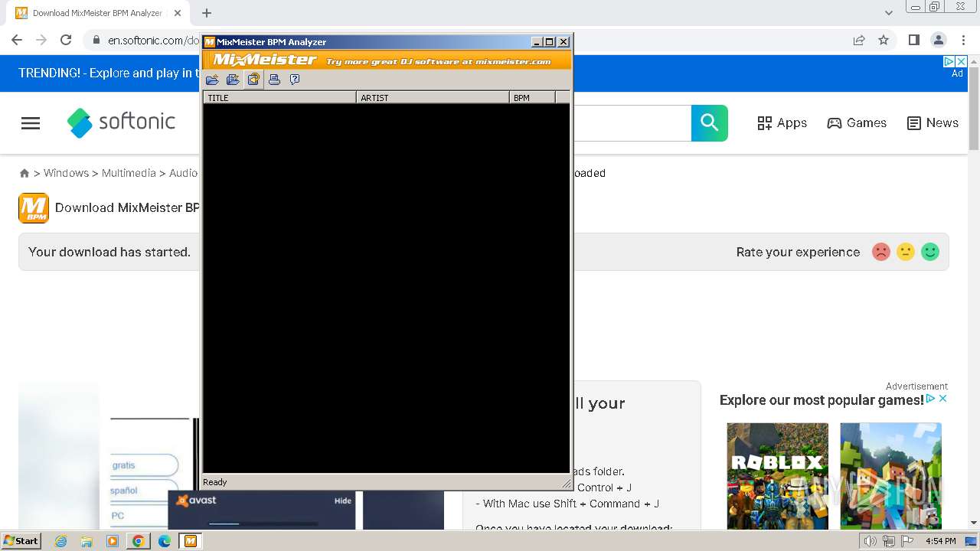Open the help question mark icon
The image size is (980, 551).
295,80
